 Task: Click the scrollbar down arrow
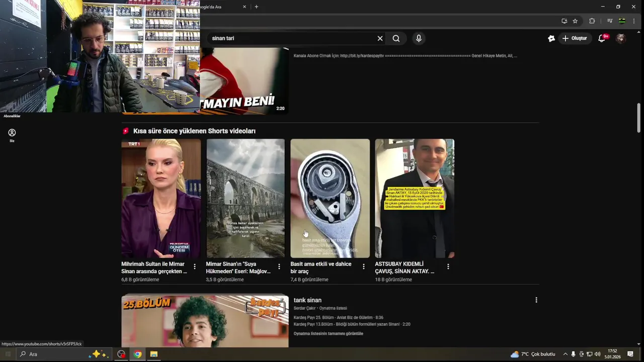pyautogui.click(x=639, y=344)
